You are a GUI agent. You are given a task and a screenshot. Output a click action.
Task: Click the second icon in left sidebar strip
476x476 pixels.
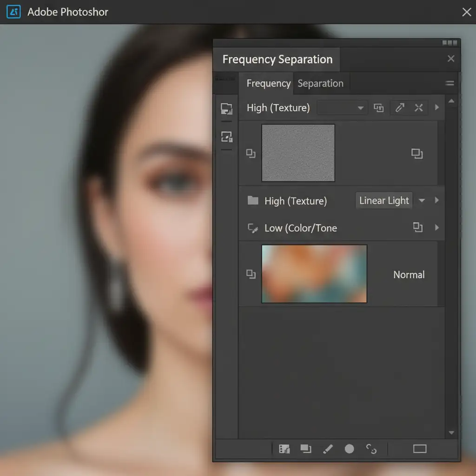226,136
